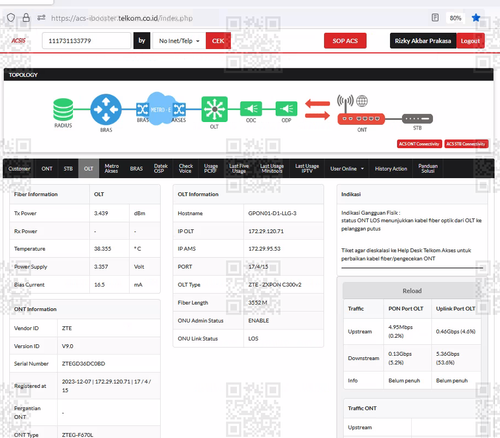
Task: Click the Temperature value 38.355
Action: (x=102, y=249)
